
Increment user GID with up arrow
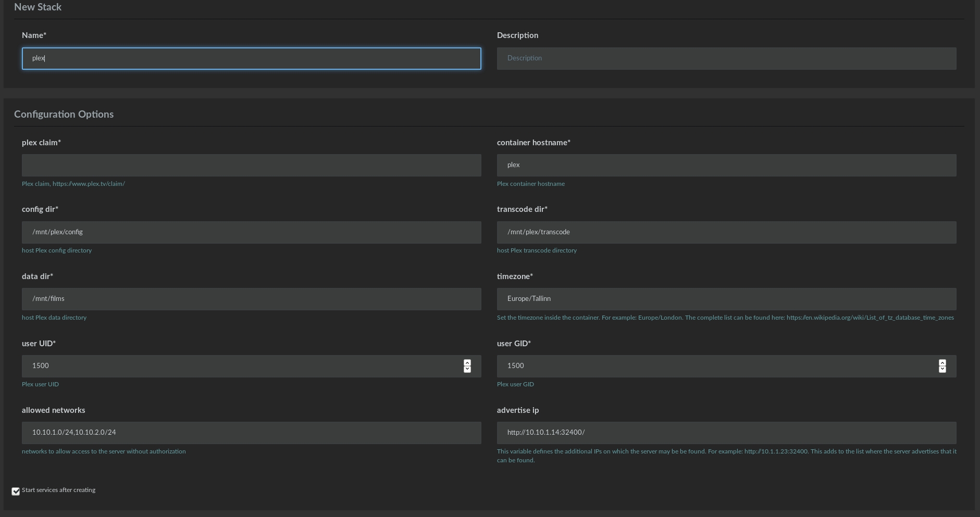coord(942,363)
